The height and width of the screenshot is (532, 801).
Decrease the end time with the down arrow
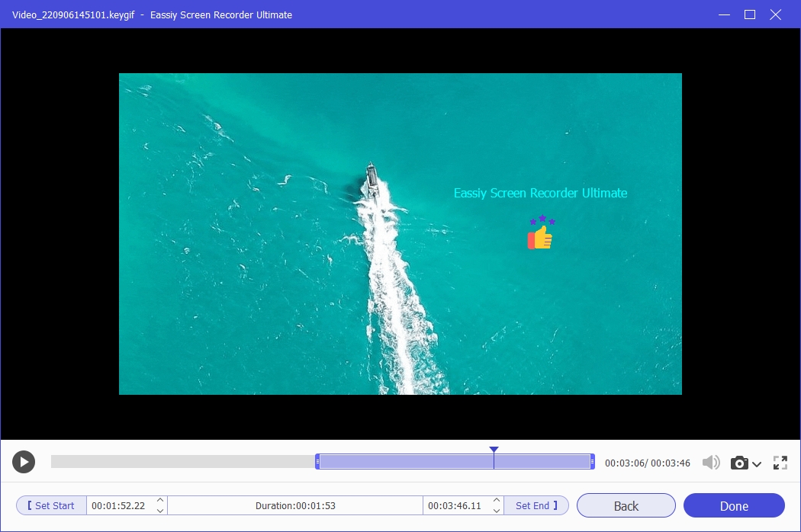497,511
